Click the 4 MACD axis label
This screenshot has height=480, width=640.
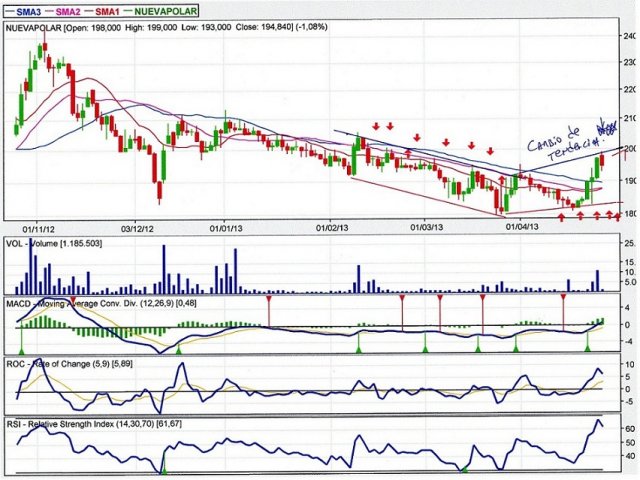coord(627,308)
